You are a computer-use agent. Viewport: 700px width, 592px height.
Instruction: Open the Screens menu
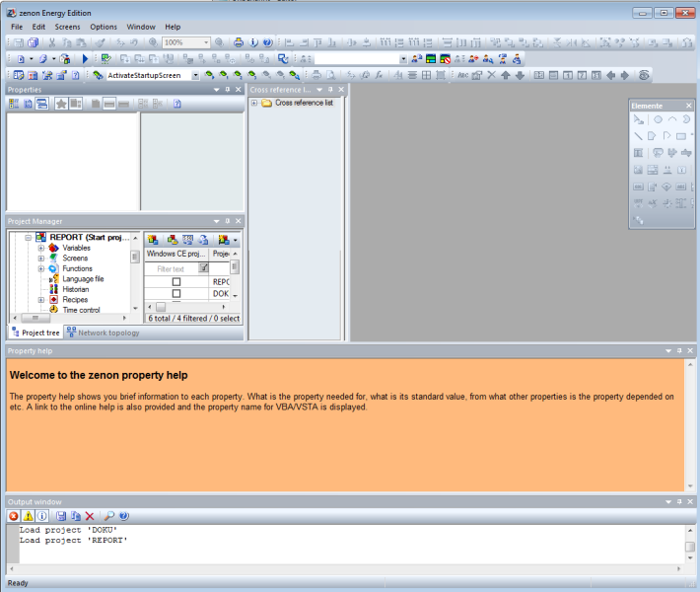[x=67, y=27]
